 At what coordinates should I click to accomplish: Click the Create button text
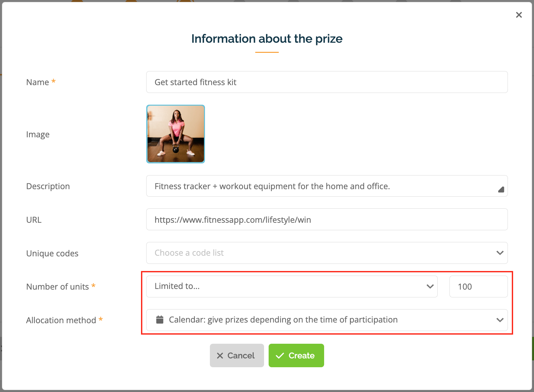coord(302,355)
